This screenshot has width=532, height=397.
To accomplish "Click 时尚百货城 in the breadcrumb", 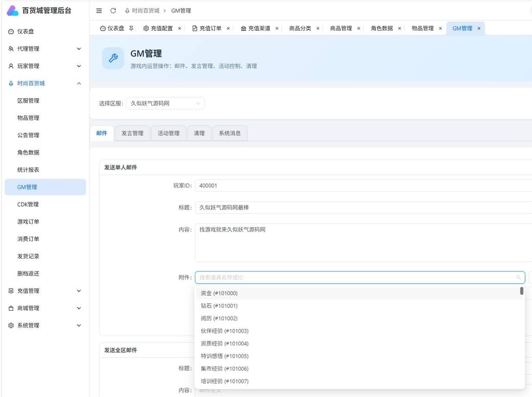I will pyautogui.click(x=145, y=10).
